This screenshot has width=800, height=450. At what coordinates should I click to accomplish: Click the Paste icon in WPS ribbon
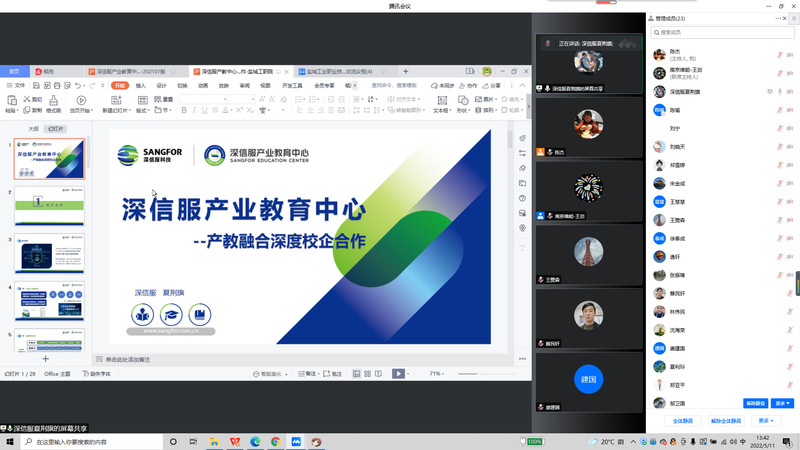click(x=11, y=100)
